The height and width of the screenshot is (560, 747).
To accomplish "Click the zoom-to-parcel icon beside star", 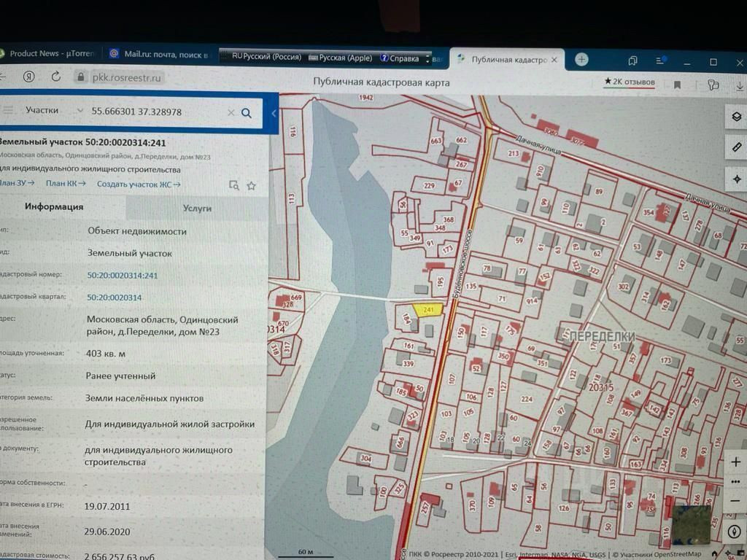I will coord(234,185).
